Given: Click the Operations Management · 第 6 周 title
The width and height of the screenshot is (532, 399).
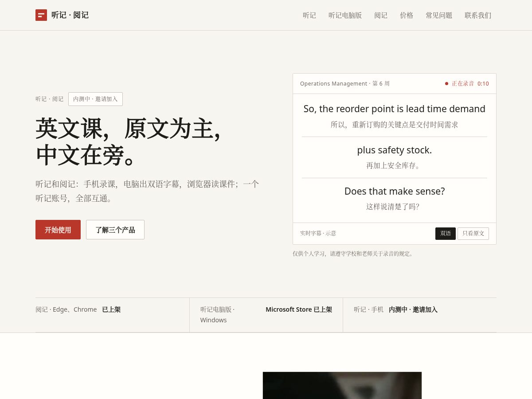Looking at the screenshot, I should 345,83.
